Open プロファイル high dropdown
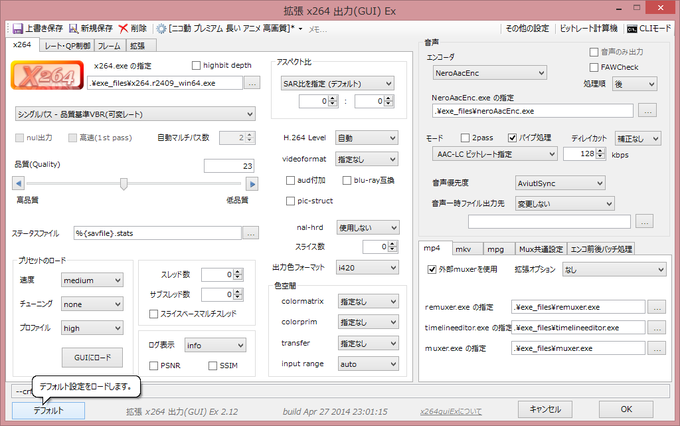The height and width of the screenshot is (426, 680). (x=92, y=328)
